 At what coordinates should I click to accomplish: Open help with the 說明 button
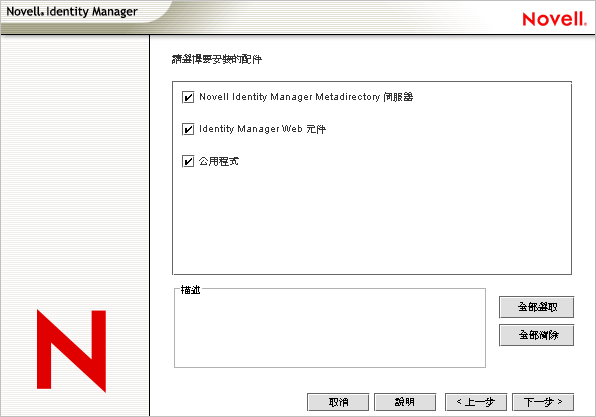[x=405, y=402]
